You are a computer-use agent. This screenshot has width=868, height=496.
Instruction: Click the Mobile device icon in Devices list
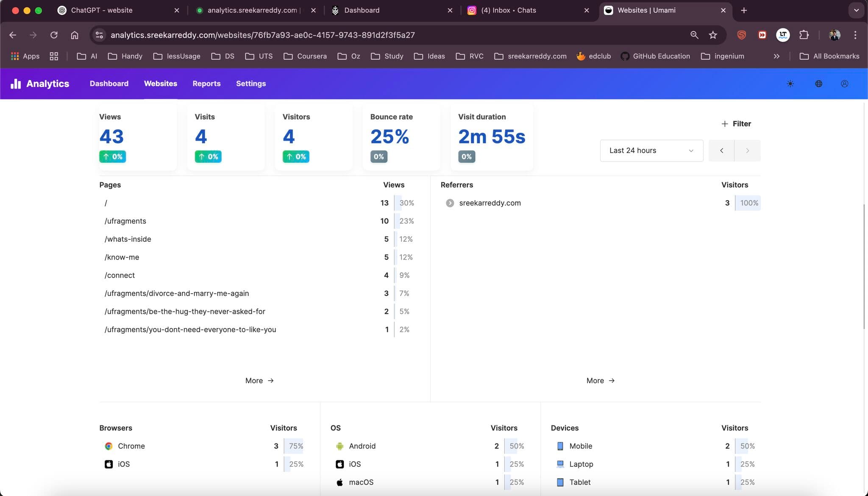[560, 446]
